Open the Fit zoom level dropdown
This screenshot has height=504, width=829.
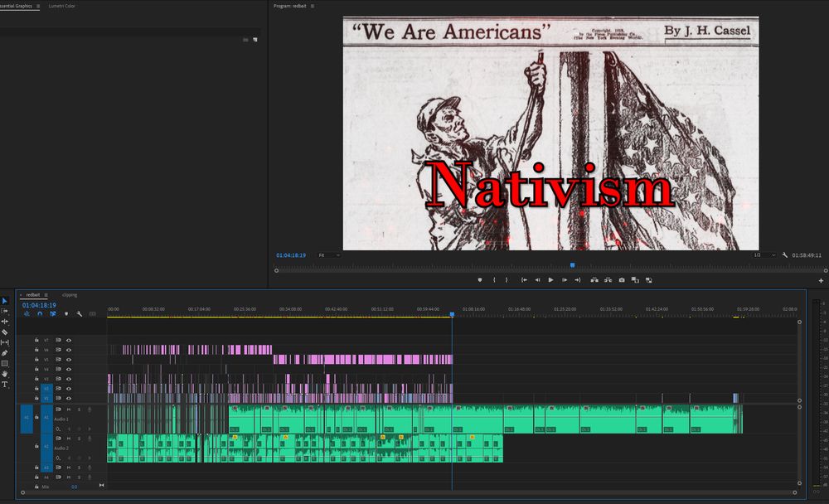329,255
